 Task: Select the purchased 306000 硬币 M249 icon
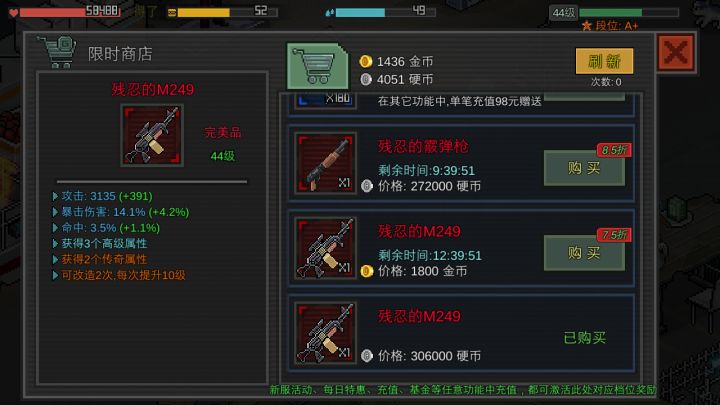[326, 333]
